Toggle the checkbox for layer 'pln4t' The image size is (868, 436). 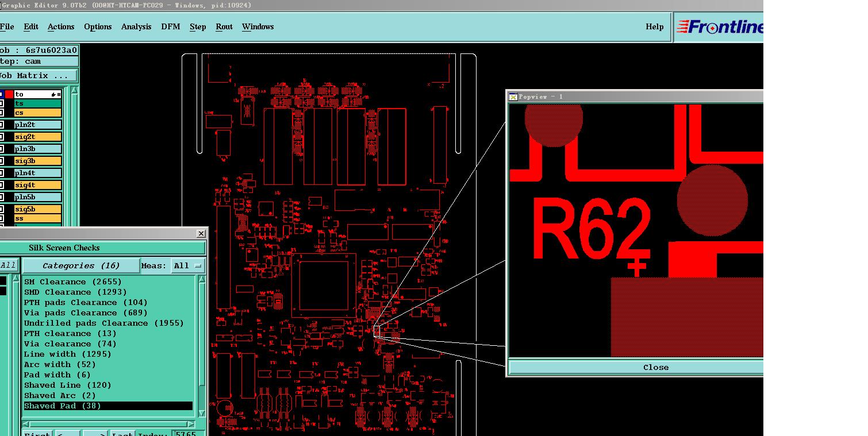2,173
